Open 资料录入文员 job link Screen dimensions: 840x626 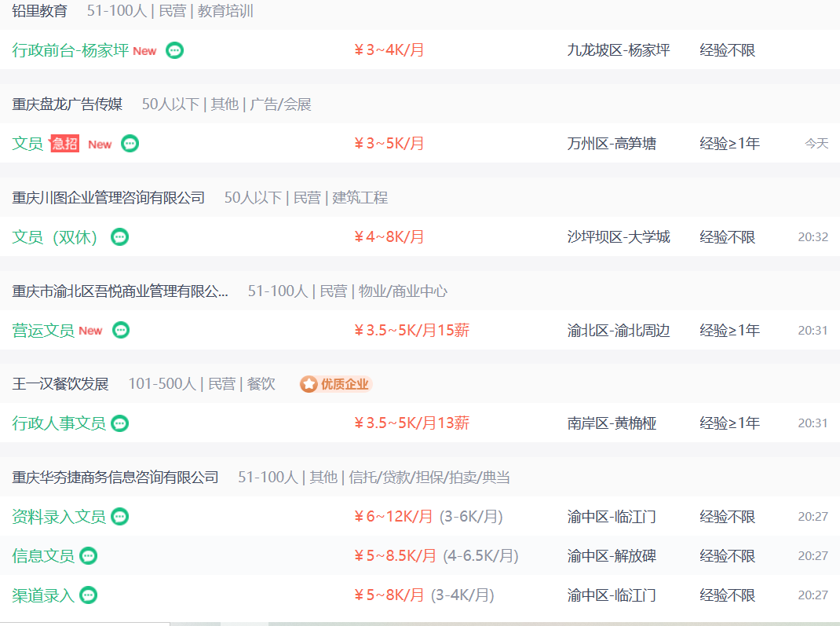[59, 517]
